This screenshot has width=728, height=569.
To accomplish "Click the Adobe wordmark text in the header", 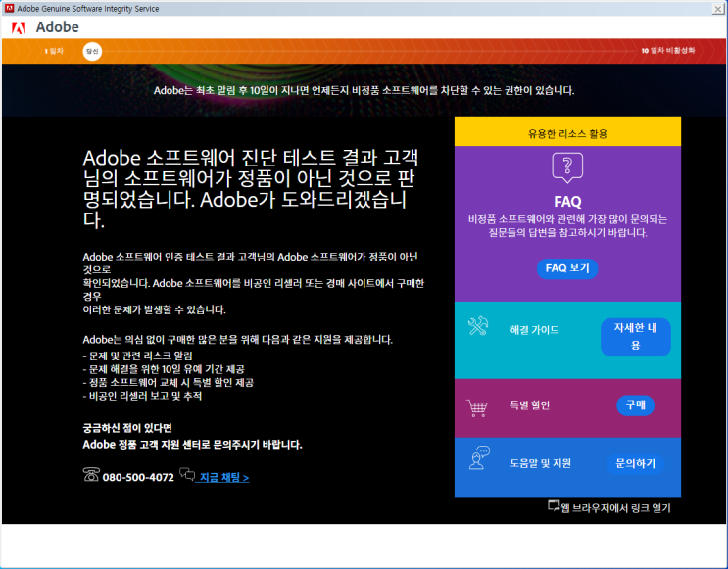I will pos(58,26).
